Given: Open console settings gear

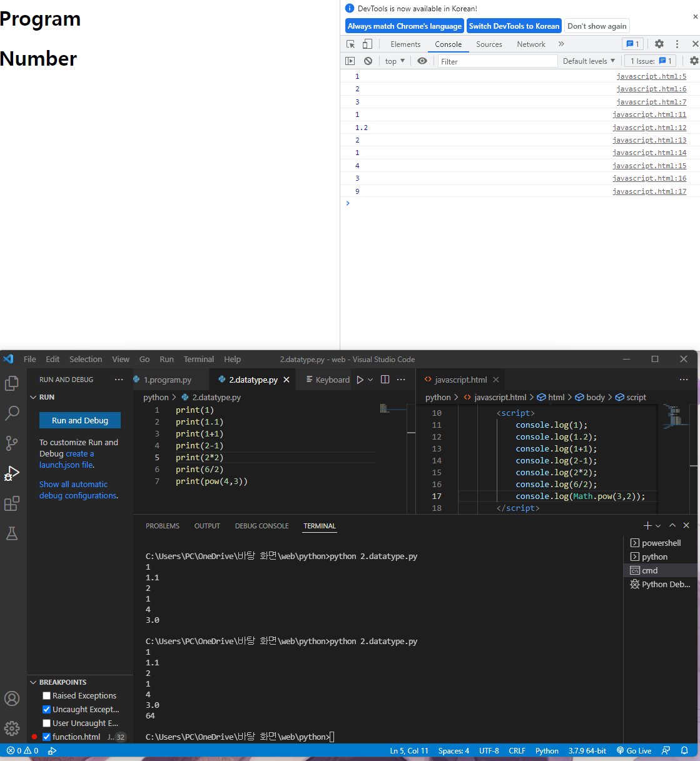Looking at the screenshot, I should pyautogui.click(x=694, y=61).
